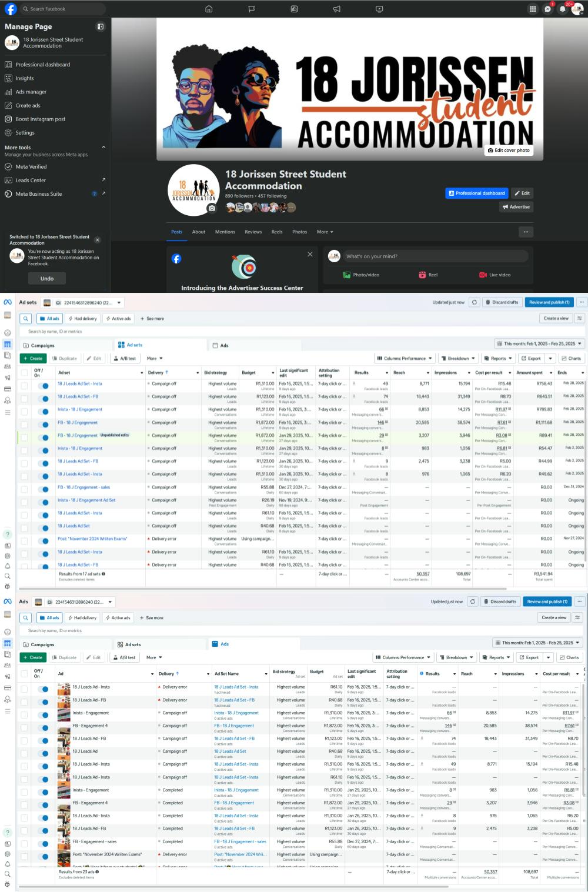Toggle the Insta - 18 J Engagement ad set switch
This screenshot has width=588, height=892.
[x=44, y=410]
